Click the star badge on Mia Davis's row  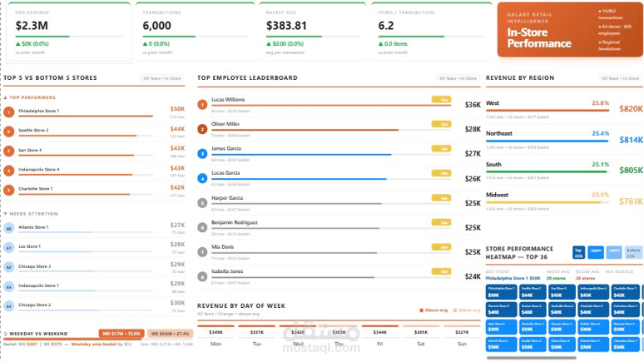[x=441, y=247]
